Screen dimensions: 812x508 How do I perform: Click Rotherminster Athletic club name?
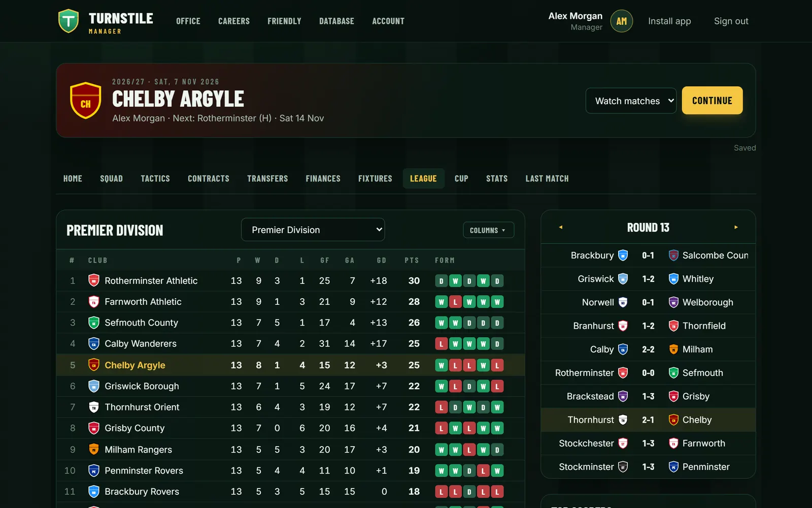click(x=151, y=280)
